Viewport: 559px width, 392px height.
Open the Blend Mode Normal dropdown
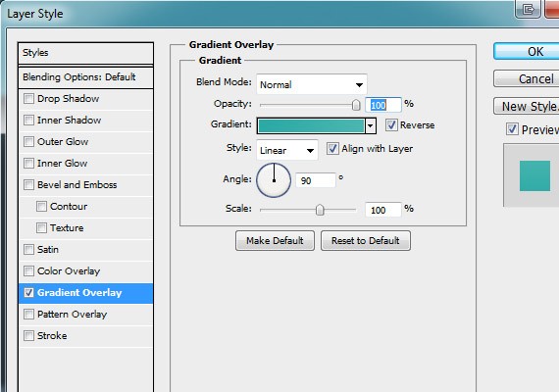point(312,84)
